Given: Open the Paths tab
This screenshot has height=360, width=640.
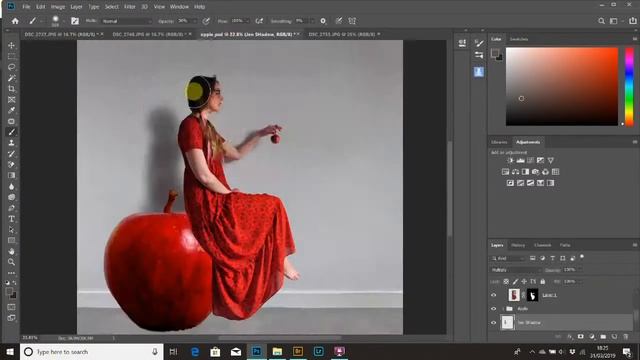Looking at the screenshot, I should pyautogui.click(x=565, y=245).
